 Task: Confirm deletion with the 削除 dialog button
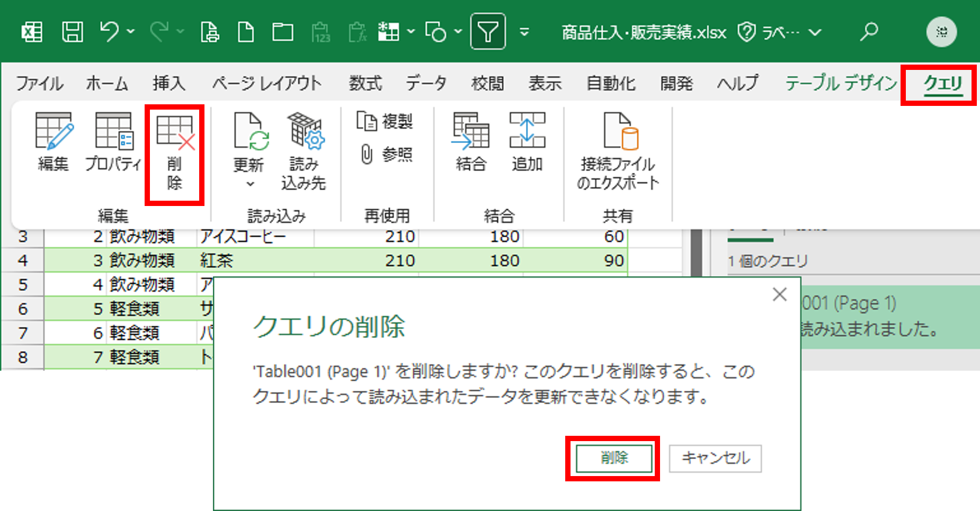pyautogui.click(x=613, y=458)
